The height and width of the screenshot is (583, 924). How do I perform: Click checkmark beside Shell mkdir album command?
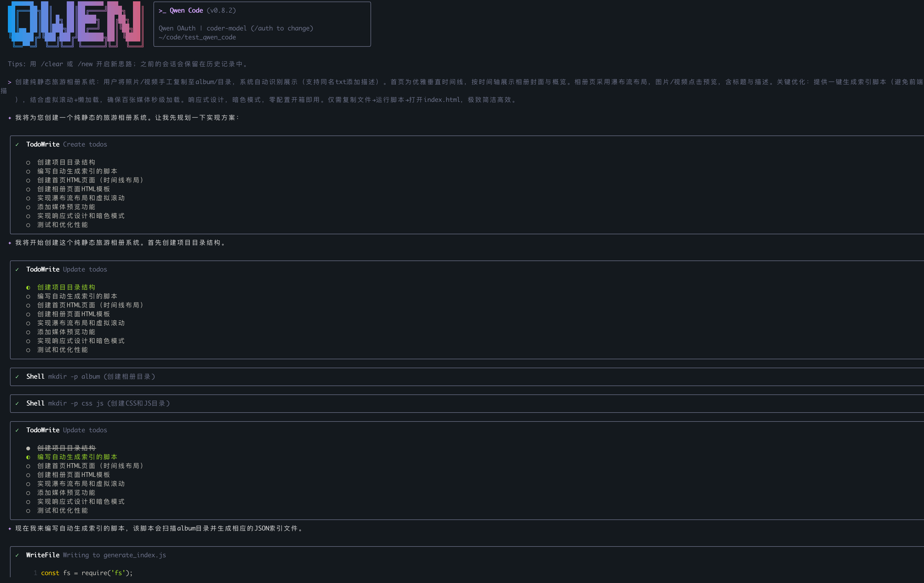(17, 377)
